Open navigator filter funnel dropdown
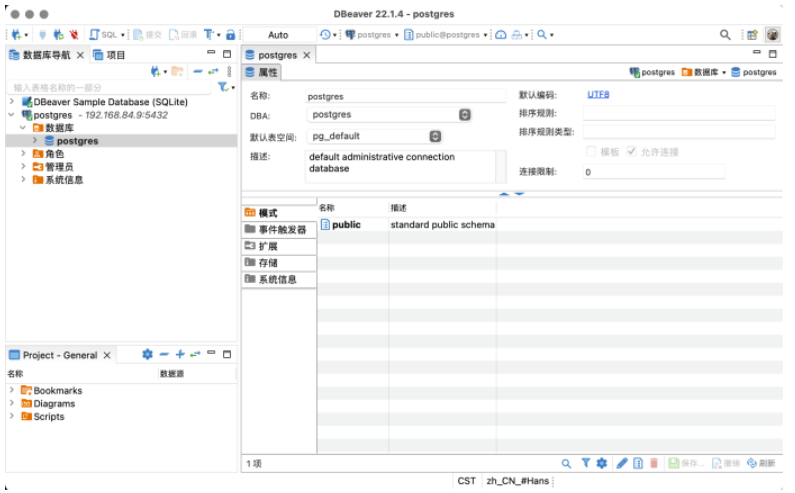 pos(226,87)
